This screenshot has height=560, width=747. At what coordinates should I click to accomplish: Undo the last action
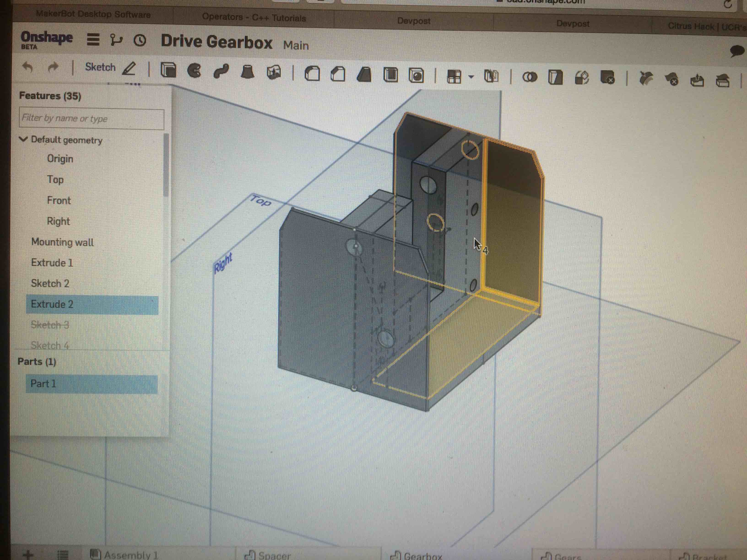[27, 67]
